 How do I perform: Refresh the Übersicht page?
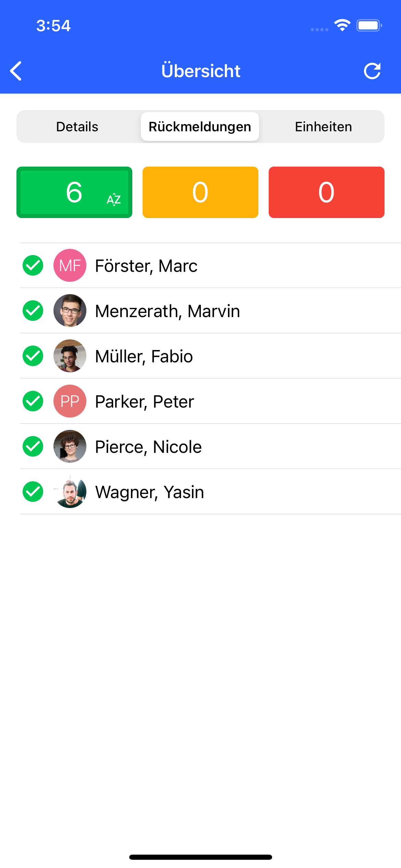[x=372, y=71]
